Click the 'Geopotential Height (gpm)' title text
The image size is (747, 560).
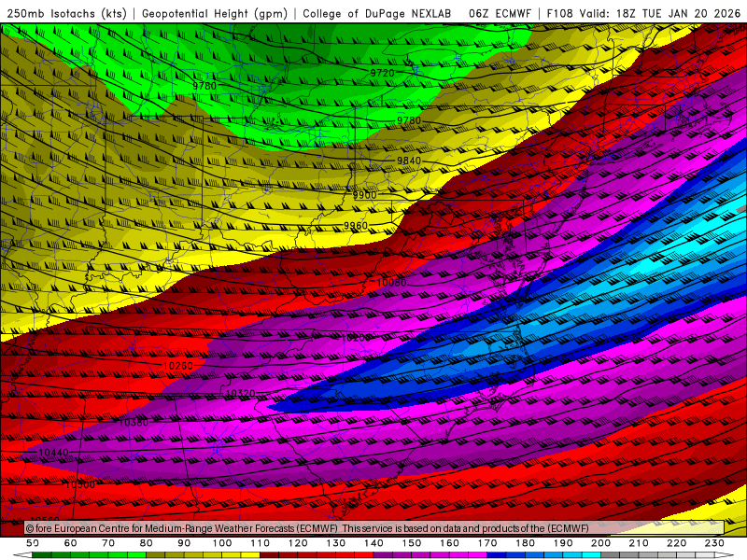coord(215,14)
